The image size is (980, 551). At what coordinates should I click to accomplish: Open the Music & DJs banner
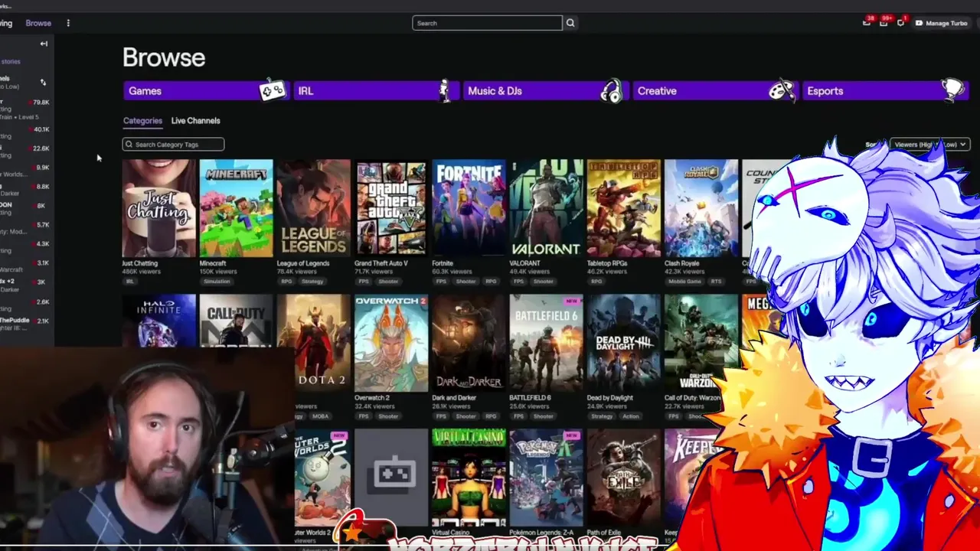(546, 91)
